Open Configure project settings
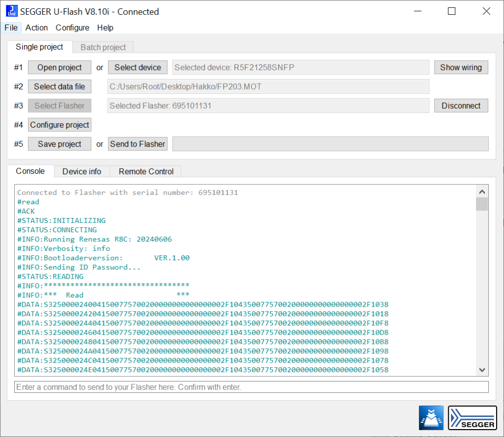This screenshot has width=504, height=437. click(x=60, y=125)
